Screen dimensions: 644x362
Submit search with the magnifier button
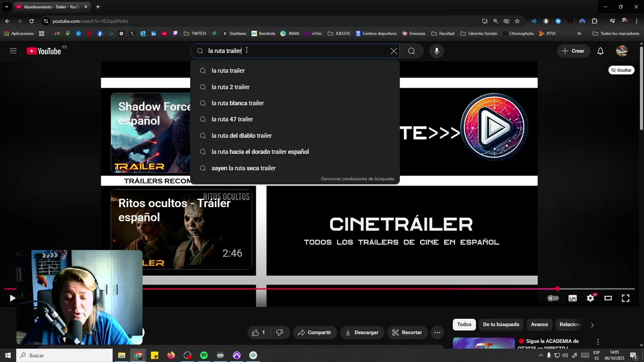[412, 51]
